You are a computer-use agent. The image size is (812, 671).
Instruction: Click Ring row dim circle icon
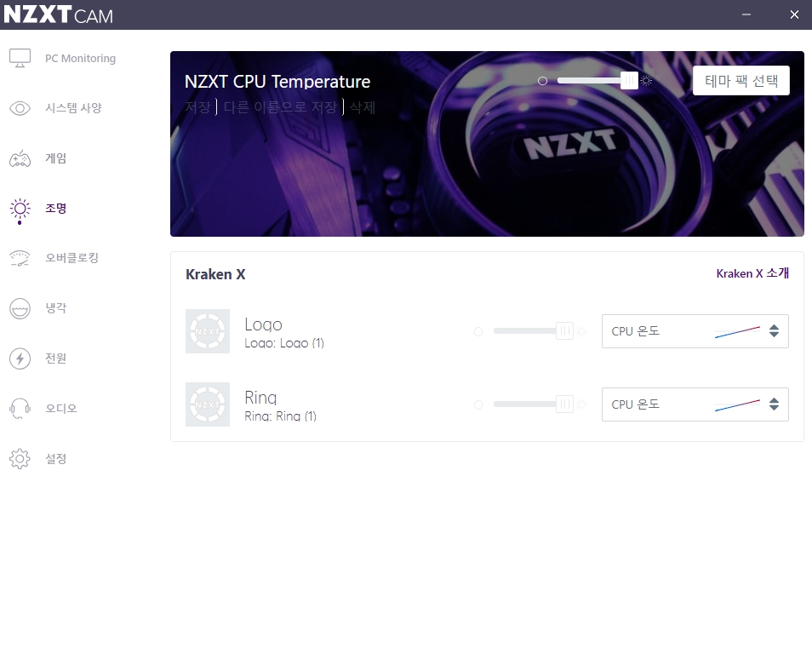click(x=478, y=404)
